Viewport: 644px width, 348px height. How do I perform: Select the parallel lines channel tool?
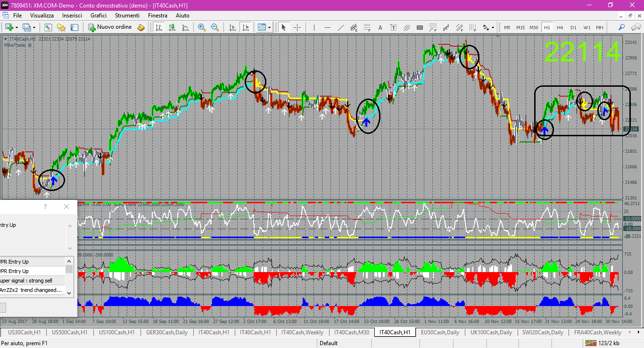click(x=406, y=27)
